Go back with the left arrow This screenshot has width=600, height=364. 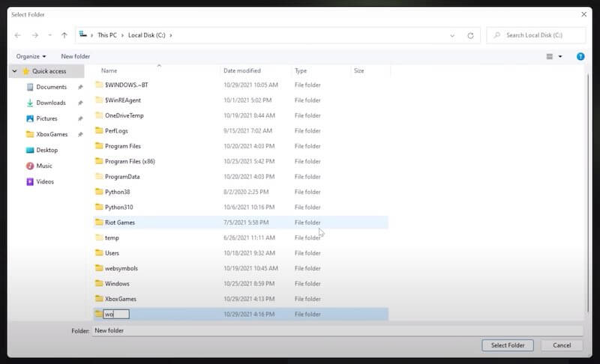[x=17, y=35]
